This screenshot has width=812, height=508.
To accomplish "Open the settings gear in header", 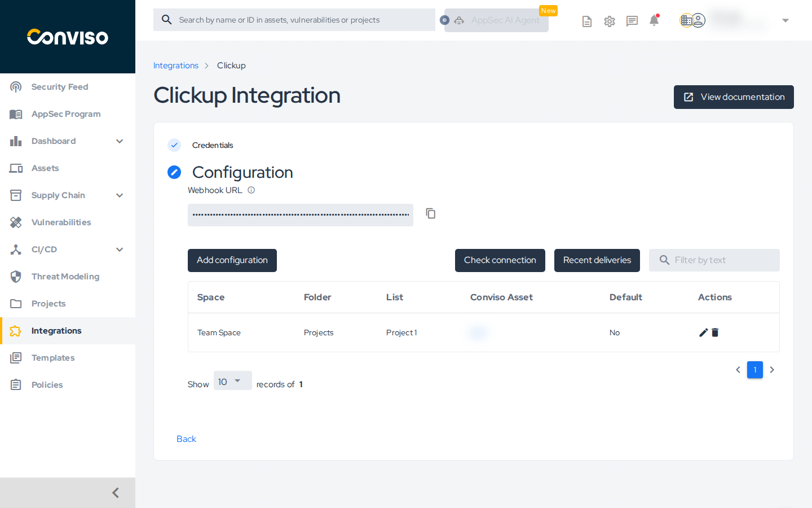I will (610, 21).
